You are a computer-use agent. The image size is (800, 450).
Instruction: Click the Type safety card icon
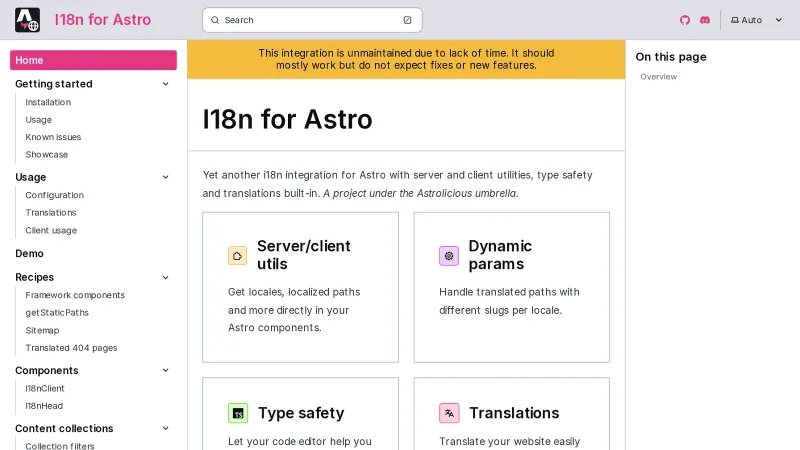click(x=238, y=413)
